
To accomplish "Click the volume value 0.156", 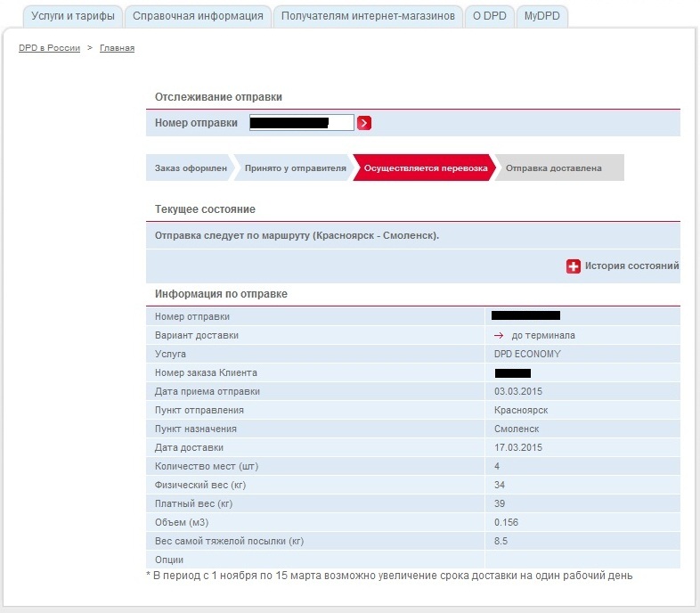I will point(506,522).
